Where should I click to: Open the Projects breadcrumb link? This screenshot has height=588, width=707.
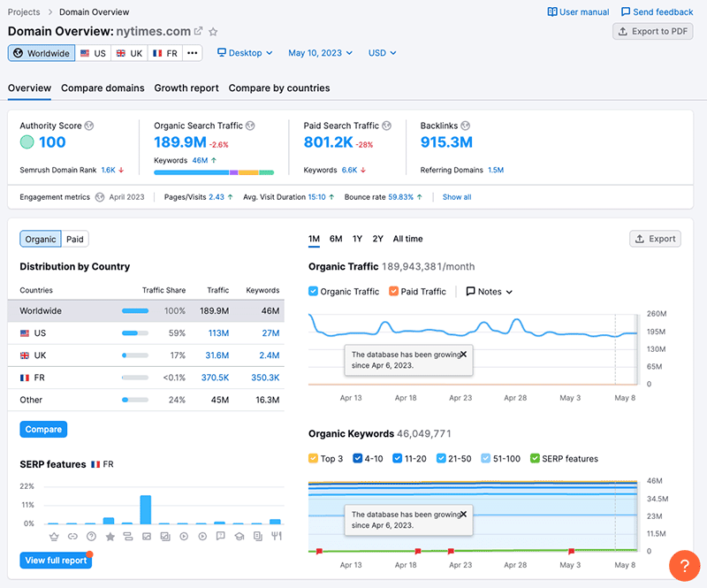tap(24, 12)
